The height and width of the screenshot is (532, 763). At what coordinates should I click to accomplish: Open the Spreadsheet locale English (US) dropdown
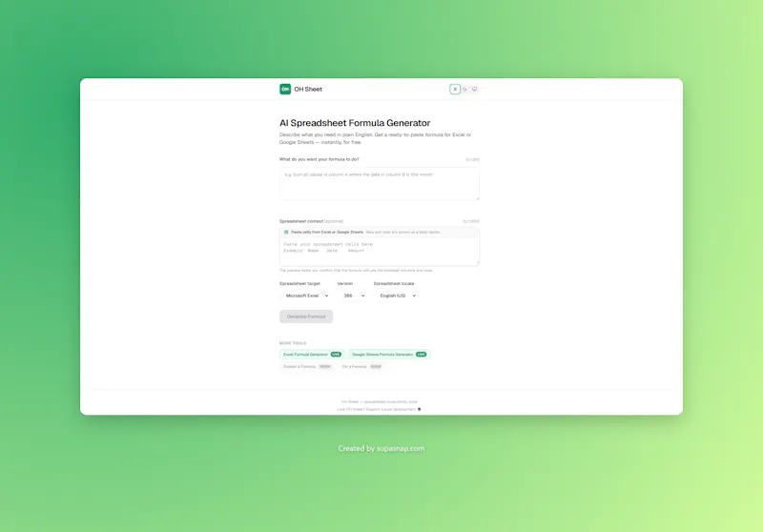[397, 296]
